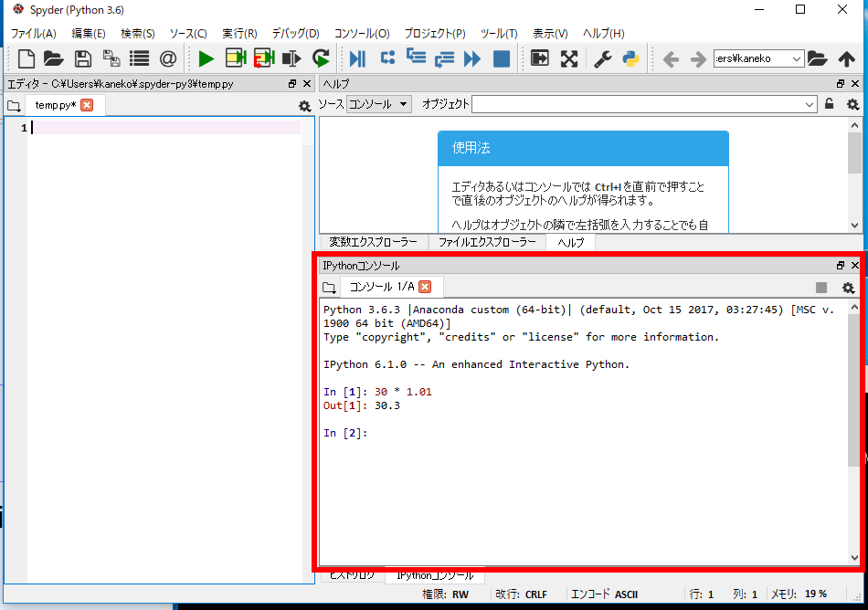Run the file with the green play icon
The image size is (868, 610).
pyautogui.click(x=206, y=58)
